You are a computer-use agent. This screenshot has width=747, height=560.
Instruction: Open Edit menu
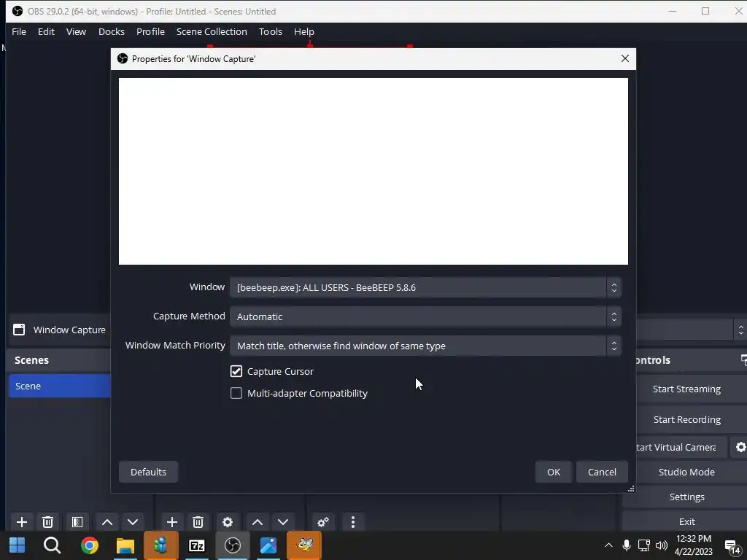(x=46, y=31)
